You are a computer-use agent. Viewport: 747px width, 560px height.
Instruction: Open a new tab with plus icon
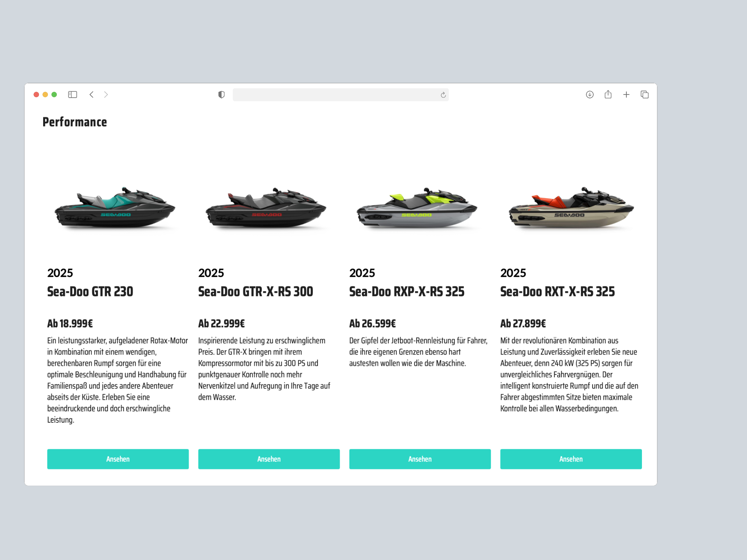point(626,94)
